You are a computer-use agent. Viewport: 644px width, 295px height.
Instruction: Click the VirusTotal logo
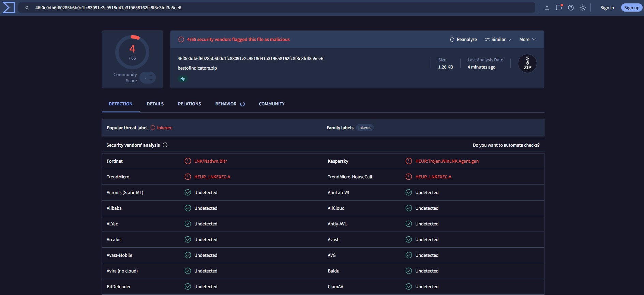click(x=9, y=8)
